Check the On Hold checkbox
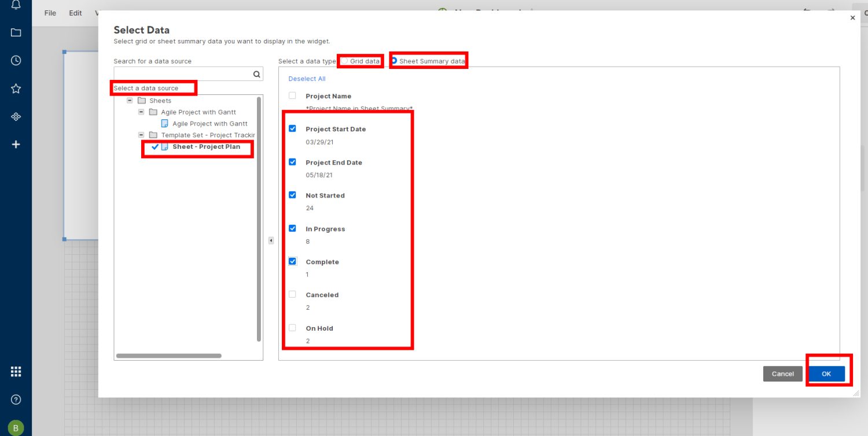868x436 pixels. click(x=292, y=328)
